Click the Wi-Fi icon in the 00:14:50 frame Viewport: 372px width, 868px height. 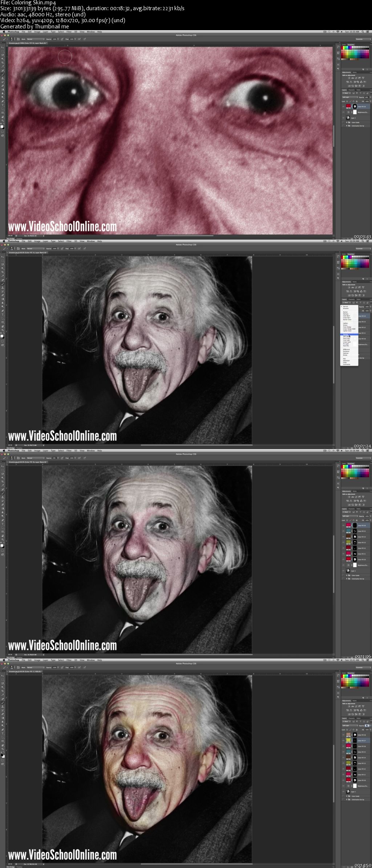coord(338,660)
